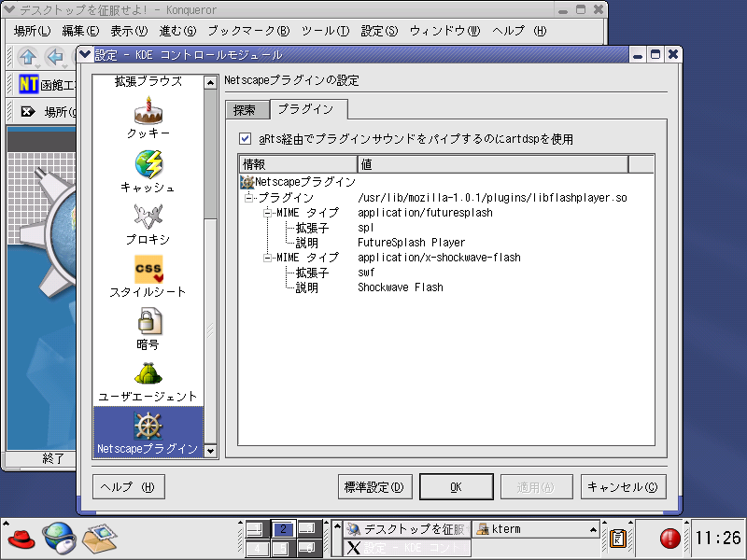
Task: Open the Klipper clipboard tray icon
Action: (x=617, y=539)
